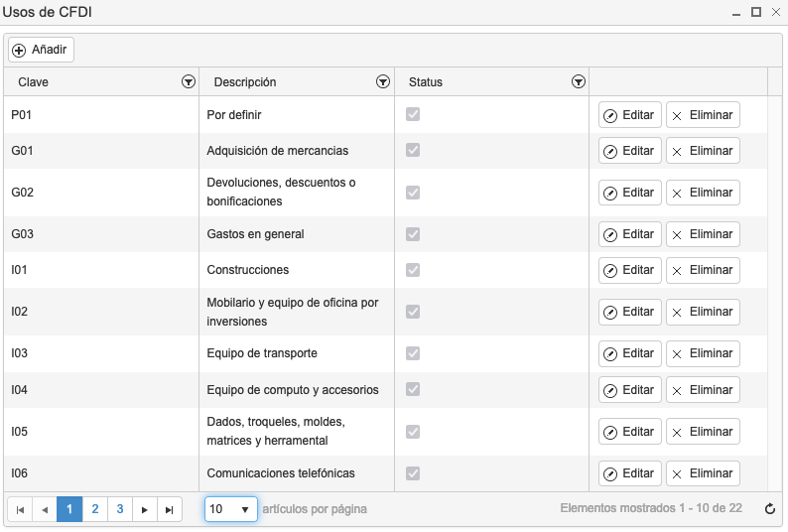Refresh the grid with the reload icon
Screen dimensions: 788x532
(x=770, y=509)
